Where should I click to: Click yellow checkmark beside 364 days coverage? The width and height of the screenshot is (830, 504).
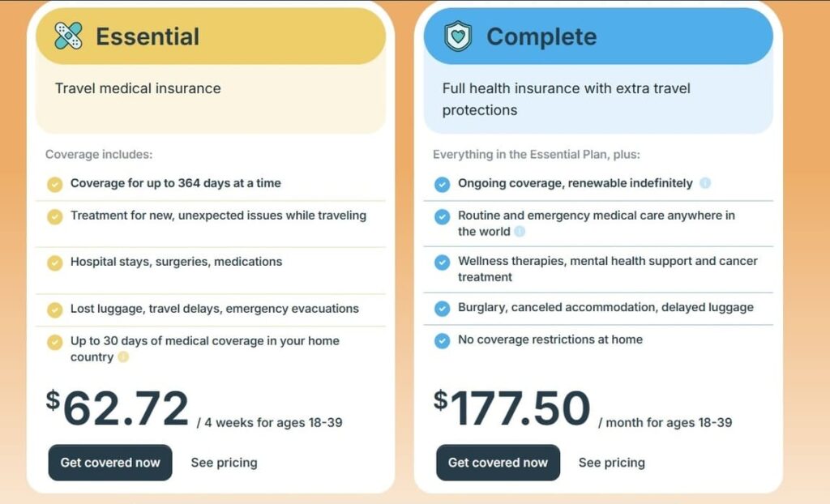tap(54, 184)
